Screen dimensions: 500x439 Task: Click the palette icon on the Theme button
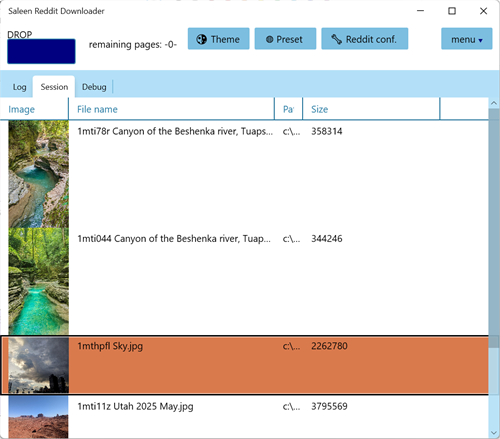pyautogui.click(x=201, y=39)
